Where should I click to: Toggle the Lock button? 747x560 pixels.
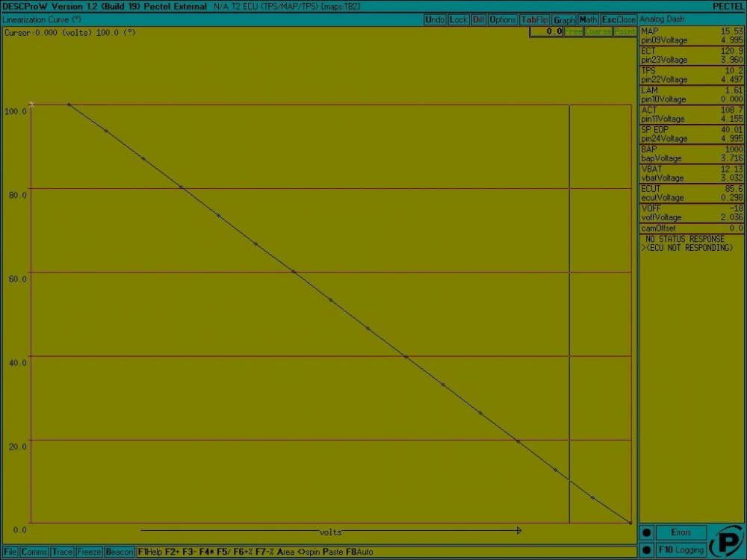tap(459, 19)
